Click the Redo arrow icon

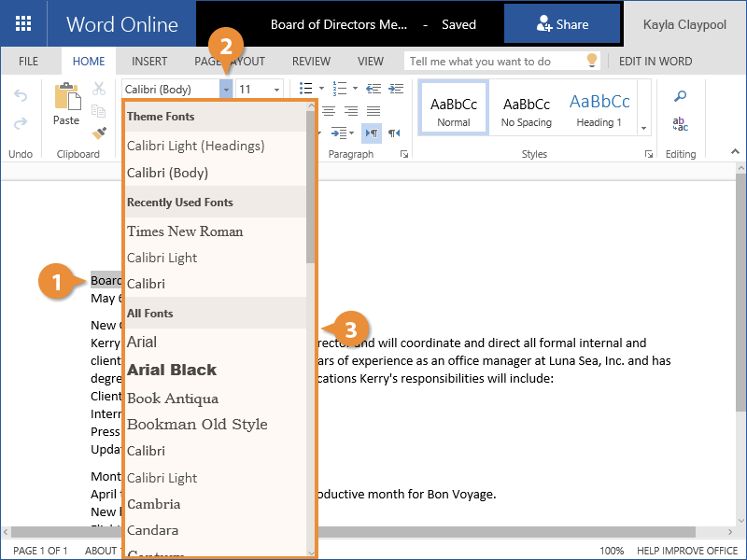21,123
